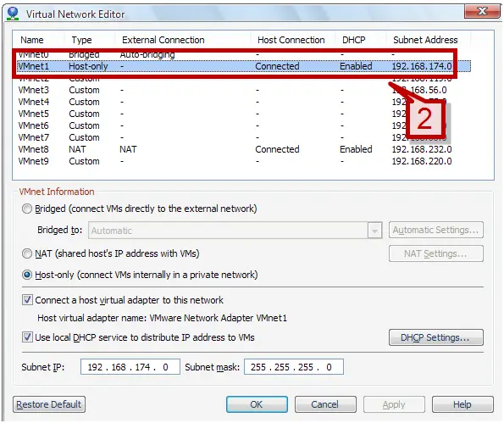The height and width of the screenshot is (423, 504).
Task: Click the Subnet IP input field
Action: click(x=130, y=367)
